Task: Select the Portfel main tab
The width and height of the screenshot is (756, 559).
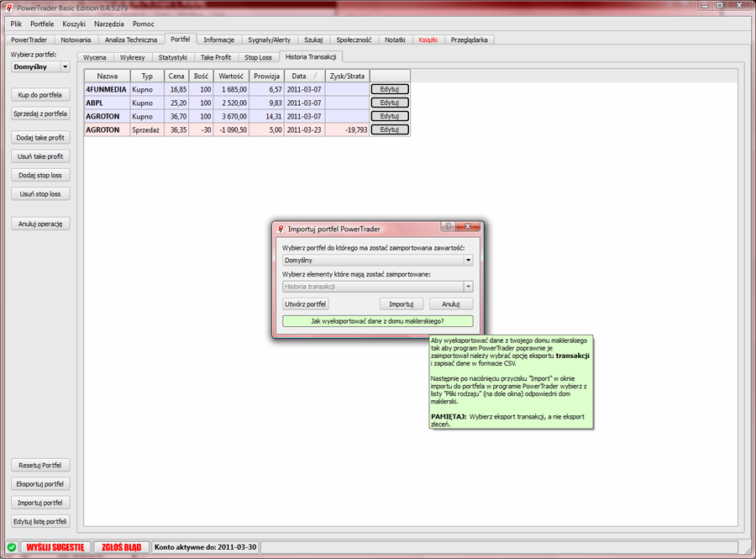Action: 181,39
